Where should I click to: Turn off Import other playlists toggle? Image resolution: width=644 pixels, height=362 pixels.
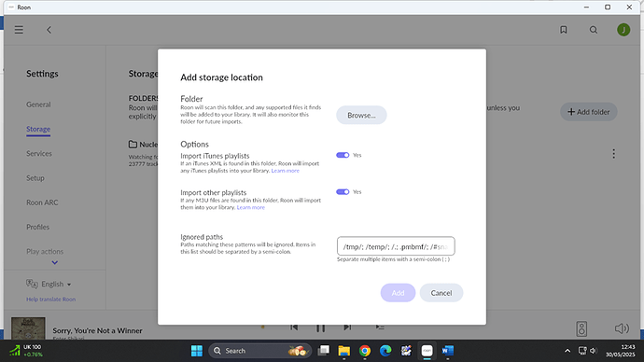[343, 191]
